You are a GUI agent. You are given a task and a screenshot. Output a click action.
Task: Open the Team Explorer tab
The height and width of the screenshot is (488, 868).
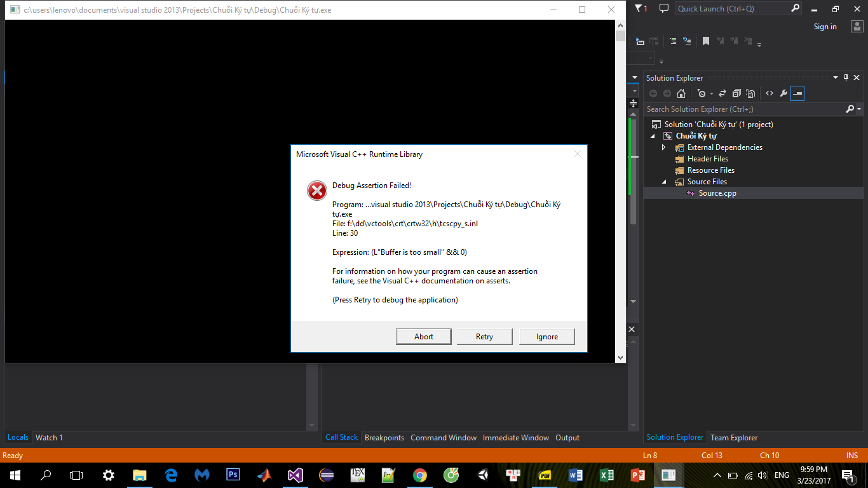coord(734,438)
